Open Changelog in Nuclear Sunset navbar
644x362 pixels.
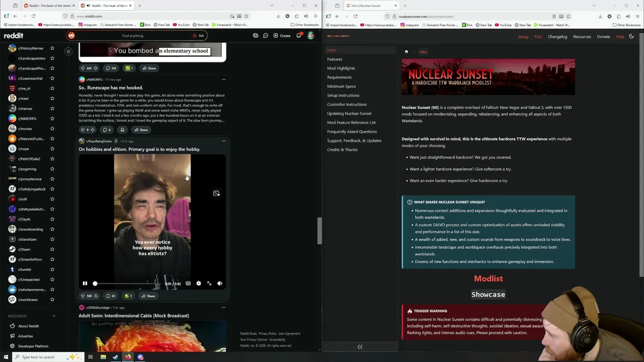[x=557, y=37]
